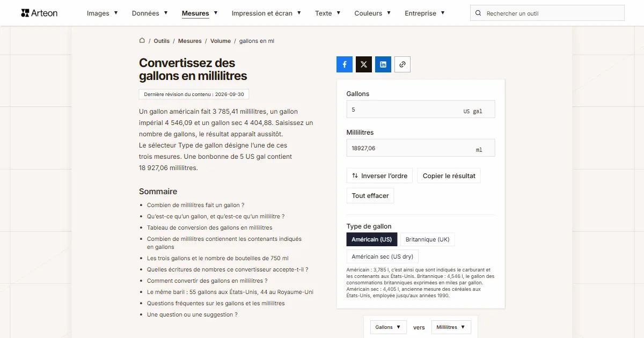The height and width of the screenshot is (338, 644).
Task: Share the page on LinkedIn
Action: (x=383, y=64)
